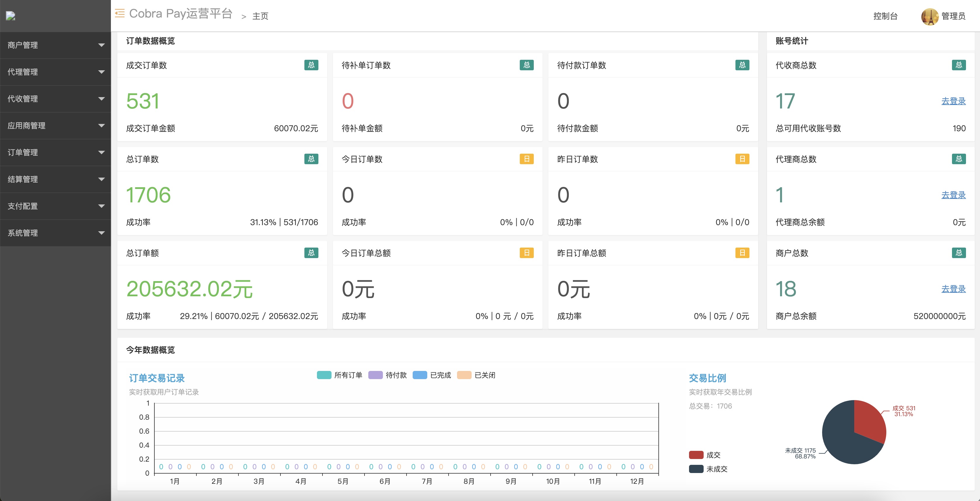The image size is (980, 501).
Task: Click the 531 成交订单数 value
Action: [x=143, y=101]
